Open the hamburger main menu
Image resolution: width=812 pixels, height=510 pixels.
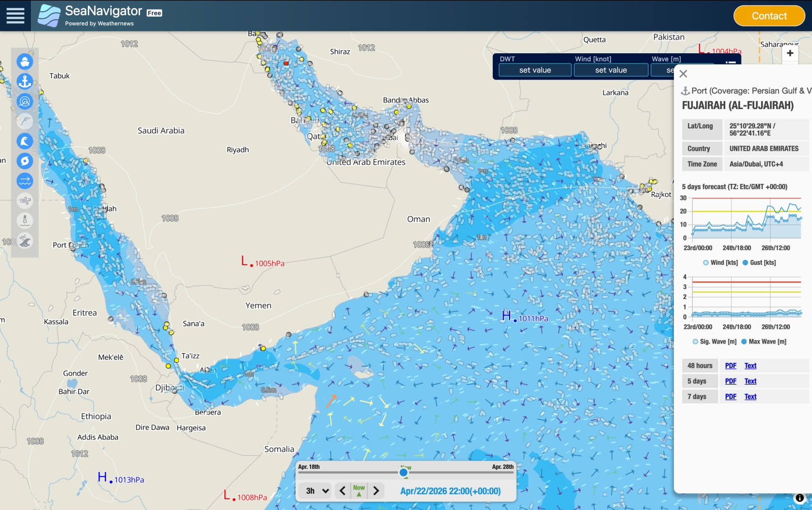pyautogui.click(x=15, y=16)
